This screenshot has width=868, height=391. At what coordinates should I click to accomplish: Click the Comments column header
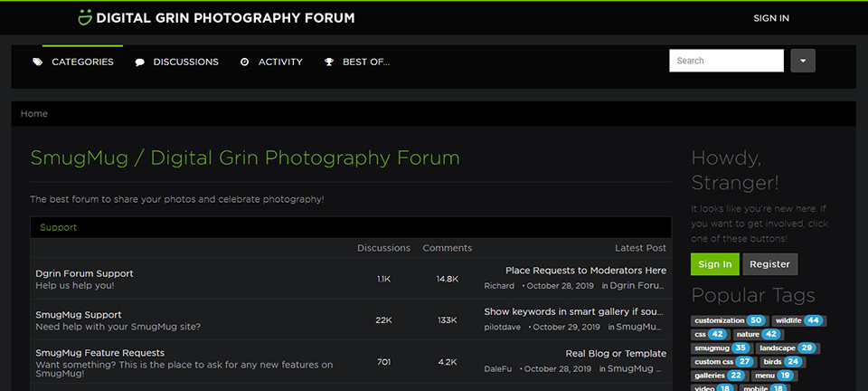point(448,248)
